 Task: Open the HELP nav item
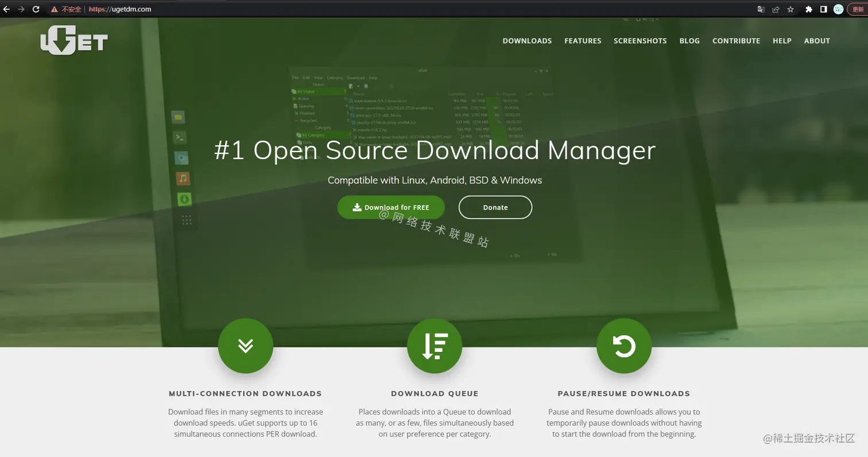[x=782, y=41]
